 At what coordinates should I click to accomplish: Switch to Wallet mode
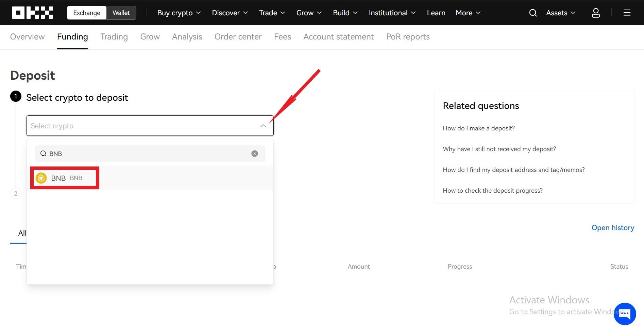point(121,13)
